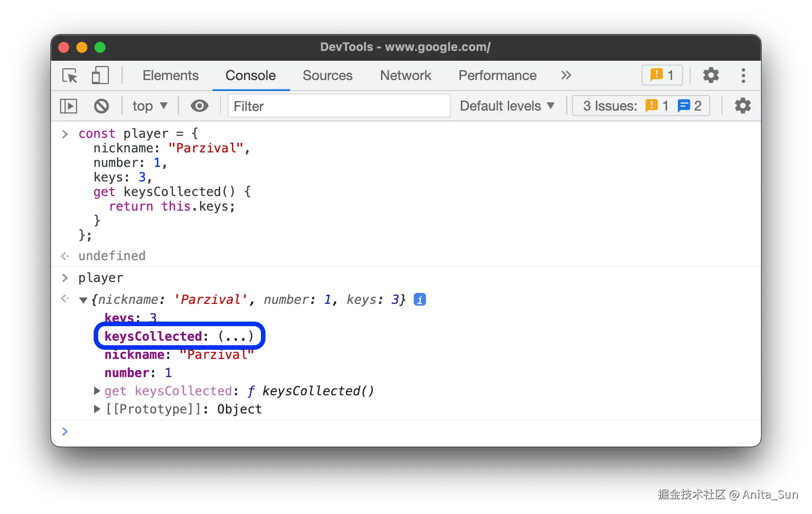This screenshot has height=514, width=812.
Task: Expand the get keysCollected function entry
Action: click(97, 391)
